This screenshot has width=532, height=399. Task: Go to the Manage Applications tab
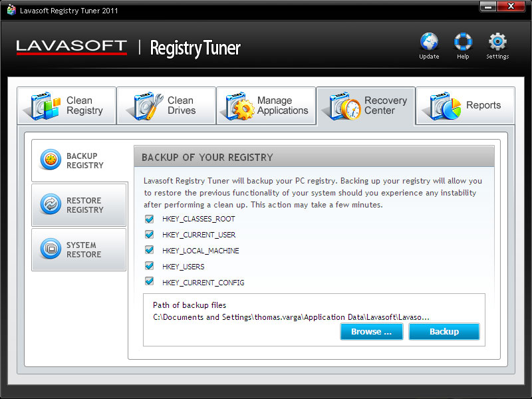coord(266,106)
